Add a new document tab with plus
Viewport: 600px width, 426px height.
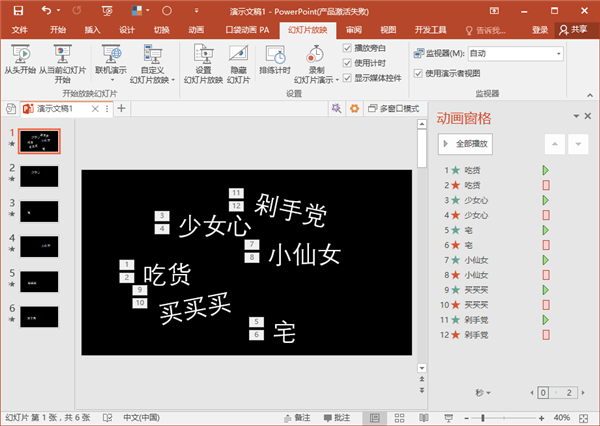click(121, 109)
